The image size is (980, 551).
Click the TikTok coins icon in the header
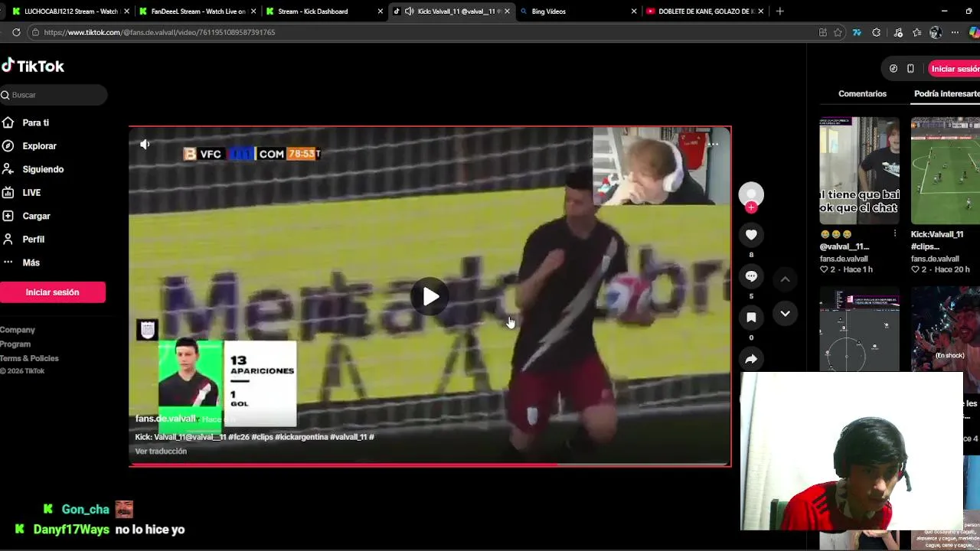point(893,69)
